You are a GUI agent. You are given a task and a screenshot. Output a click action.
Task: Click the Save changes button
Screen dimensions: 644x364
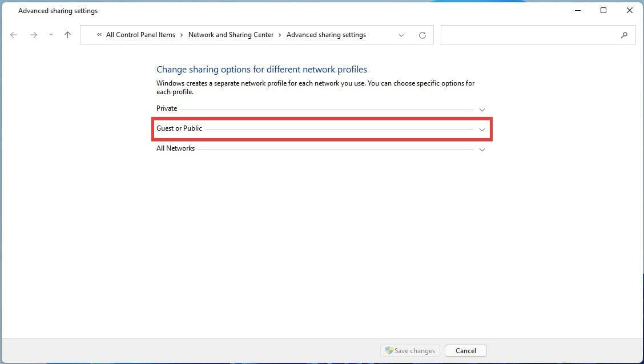[x=410, y=351]
